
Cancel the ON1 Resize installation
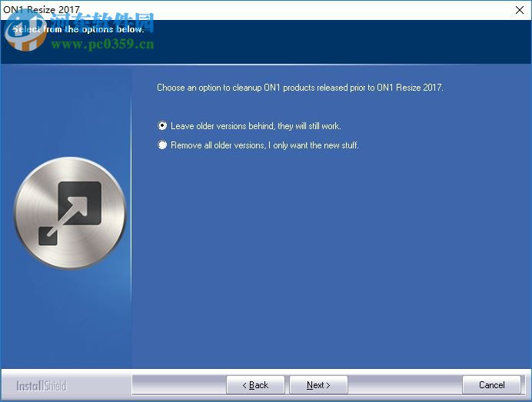point(491,385)
